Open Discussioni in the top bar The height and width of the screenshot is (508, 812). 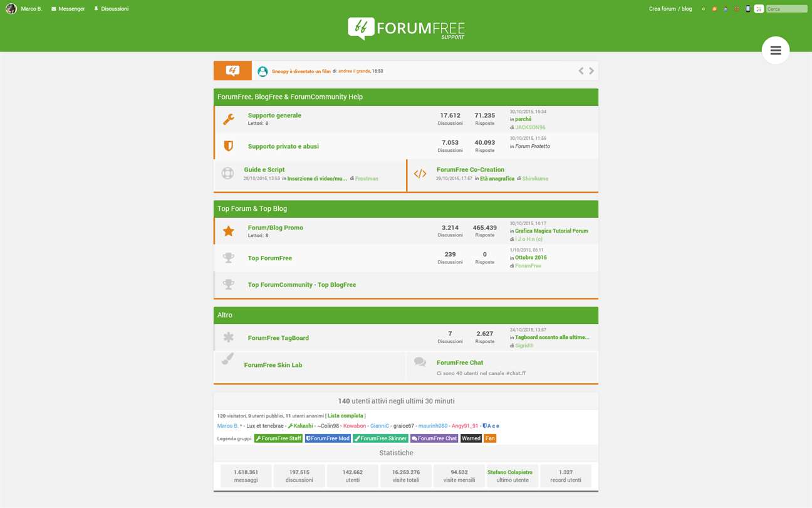(111, 9)
